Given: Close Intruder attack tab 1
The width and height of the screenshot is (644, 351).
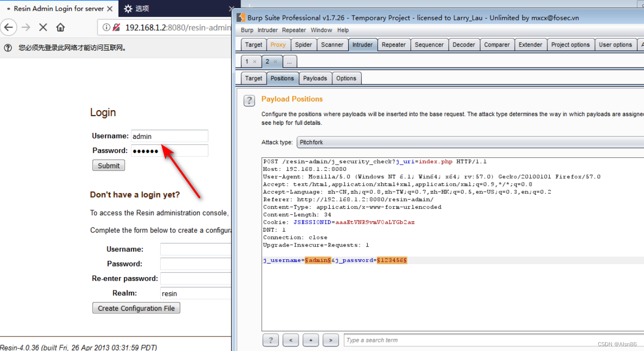Looking at the screenshot, I should tap(254, 62).
